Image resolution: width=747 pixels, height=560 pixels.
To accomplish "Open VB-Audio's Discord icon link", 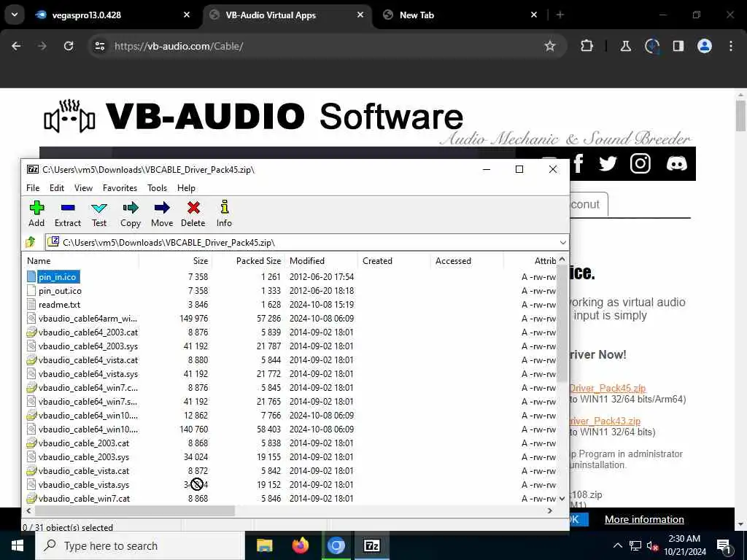I will click(676, 164).
